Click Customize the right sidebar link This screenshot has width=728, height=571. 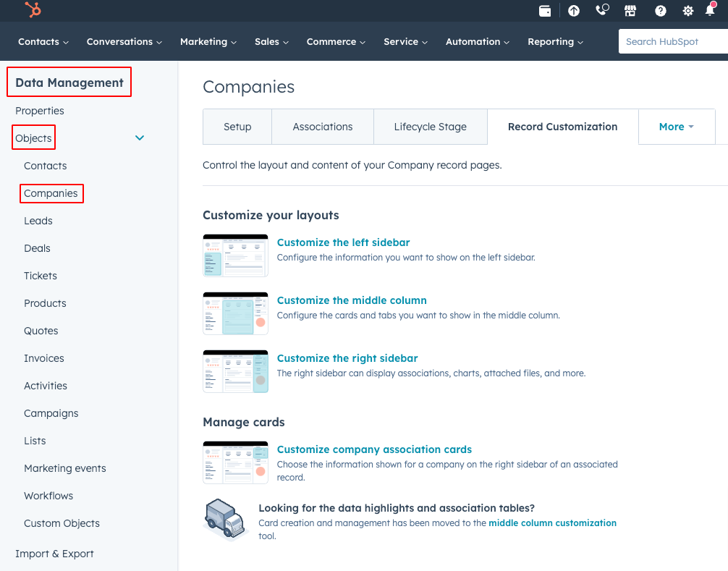coord(347,358)
